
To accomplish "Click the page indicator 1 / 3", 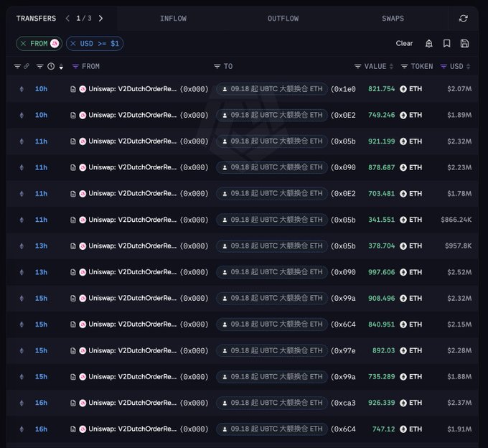I will pos(84,19).
